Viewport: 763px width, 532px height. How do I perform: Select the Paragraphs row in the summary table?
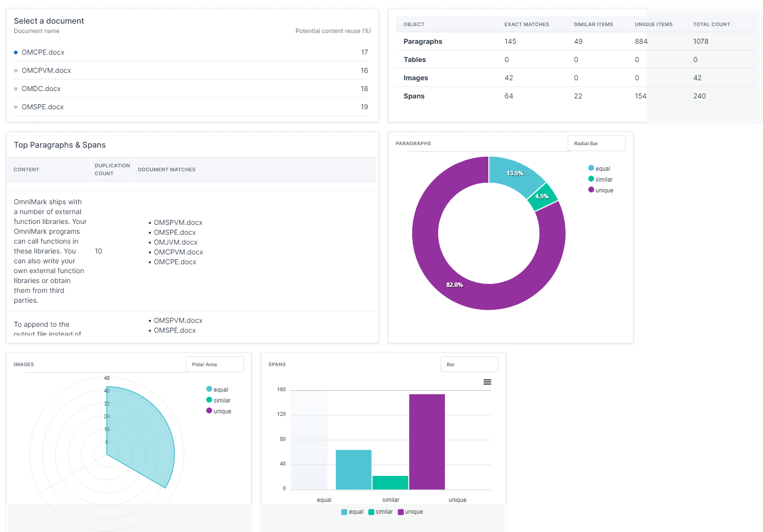pos(423,41)
